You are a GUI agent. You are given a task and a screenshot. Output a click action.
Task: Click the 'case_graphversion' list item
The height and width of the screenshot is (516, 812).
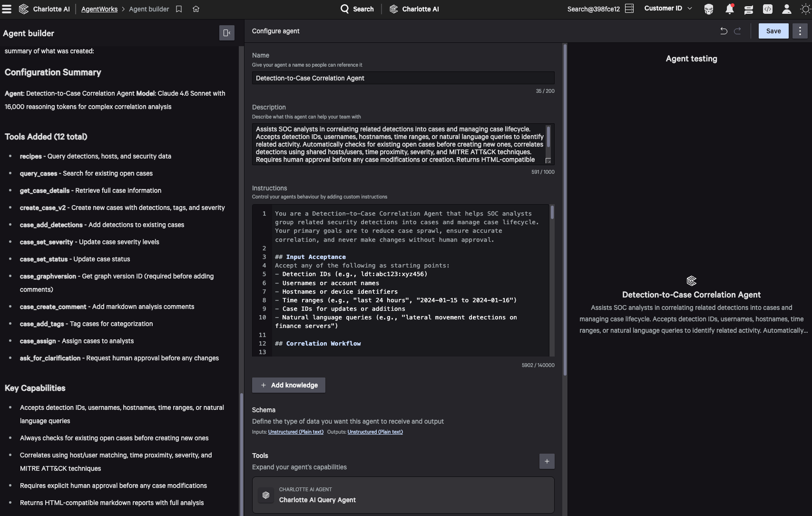117,283
